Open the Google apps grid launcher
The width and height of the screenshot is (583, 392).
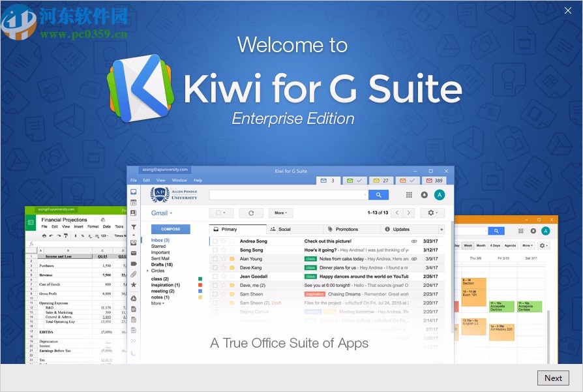[x=410, y=195]
